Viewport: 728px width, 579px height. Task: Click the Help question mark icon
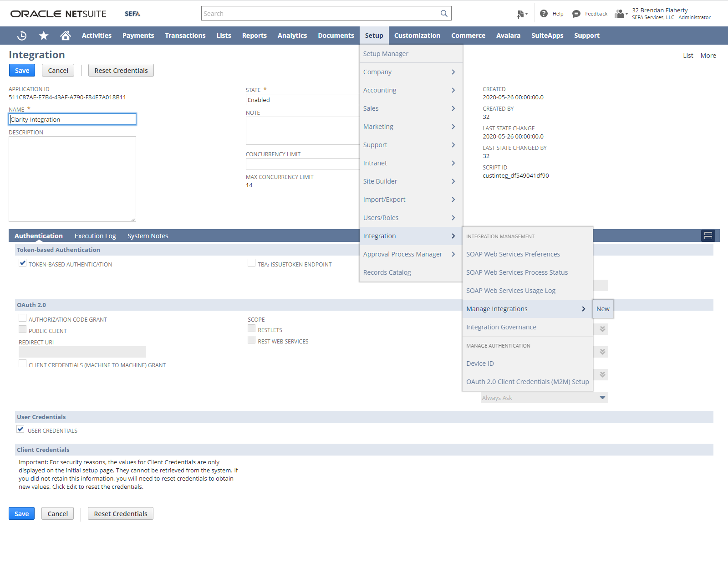coord(544,14)
